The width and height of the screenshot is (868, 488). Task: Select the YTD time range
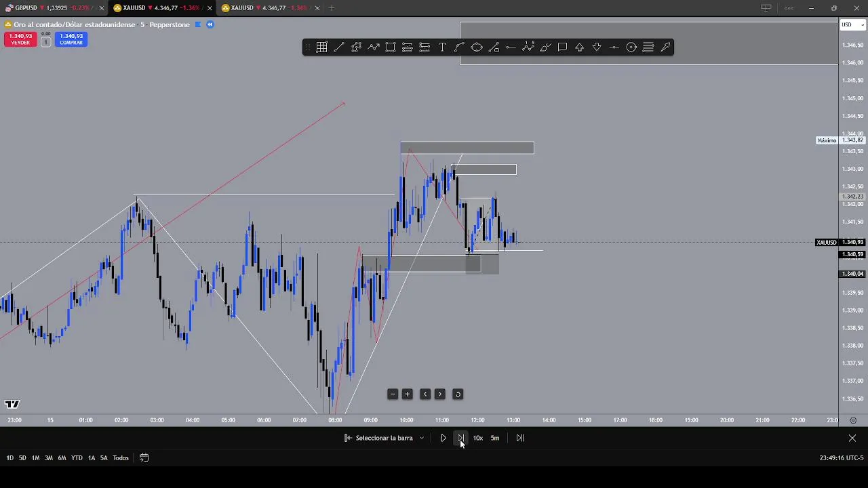point(77,458)
